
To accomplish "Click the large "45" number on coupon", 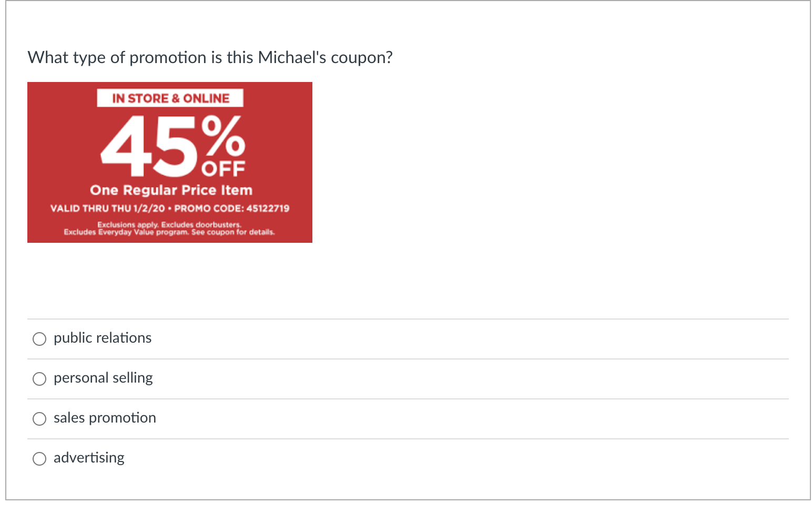I will pos(150,146).
